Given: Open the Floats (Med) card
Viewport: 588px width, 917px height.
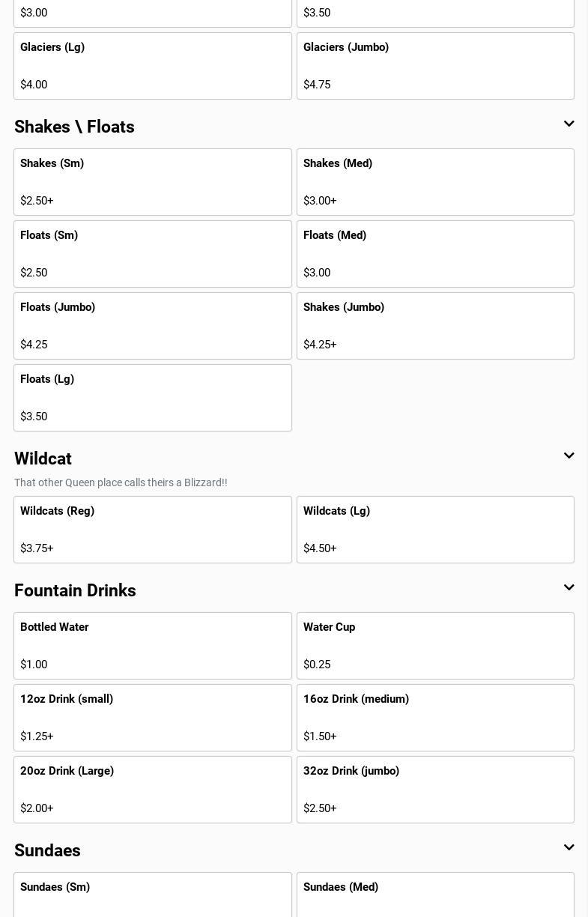Looking at the screenshot, I should (x=435, y=254).
